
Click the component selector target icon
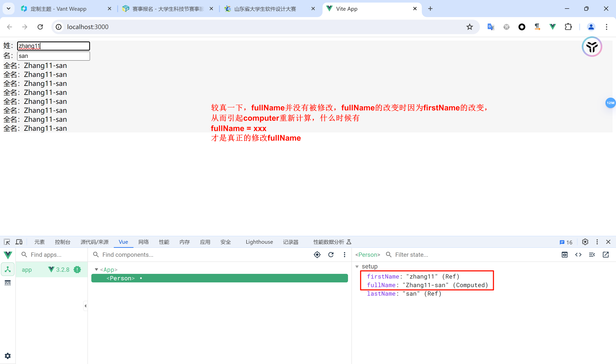click(317, 255)
